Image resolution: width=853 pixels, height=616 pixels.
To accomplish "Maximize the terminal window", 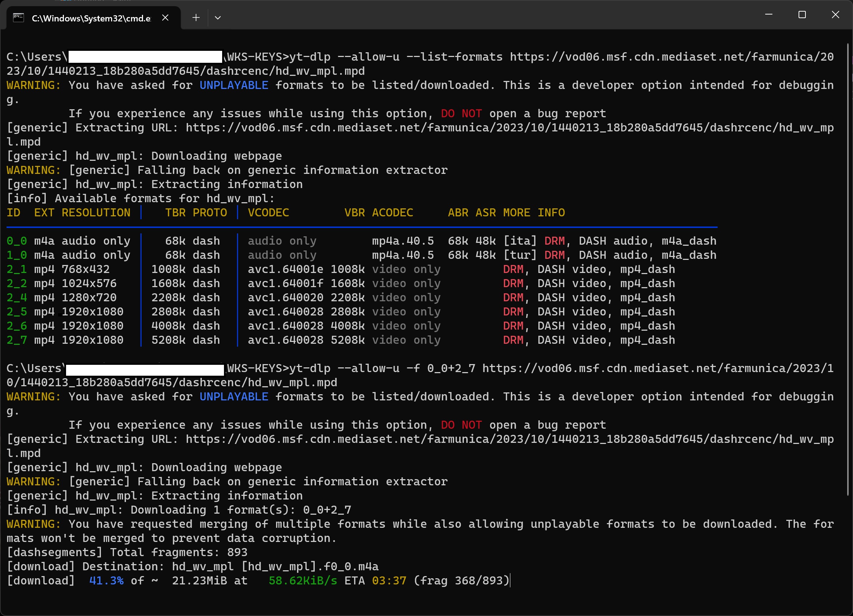I will coord(802,15).
